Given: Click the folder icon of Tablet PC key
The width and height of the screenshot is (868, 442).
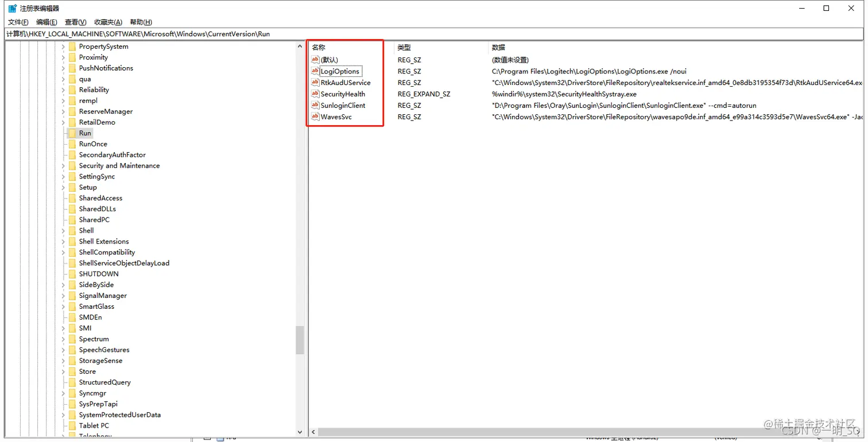Looking at the screenshot, I should pyautogui.click(x=72, y=425).
